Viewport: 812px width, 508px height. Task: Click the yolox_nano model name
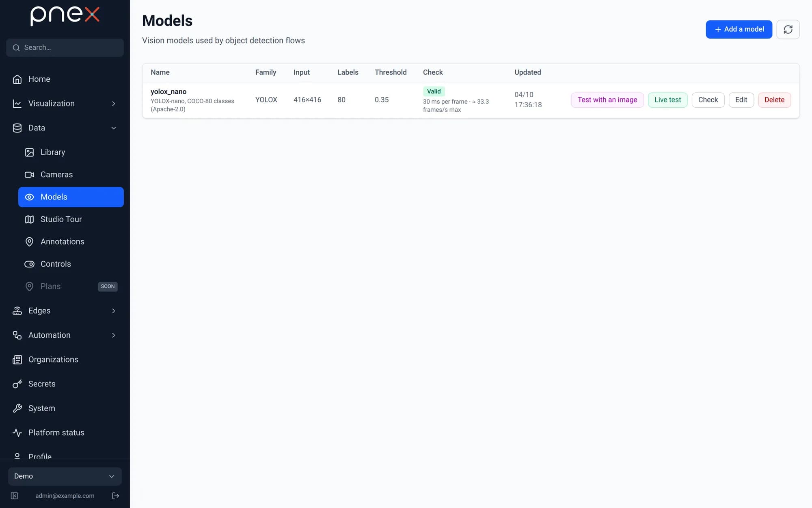pos(168,91)
